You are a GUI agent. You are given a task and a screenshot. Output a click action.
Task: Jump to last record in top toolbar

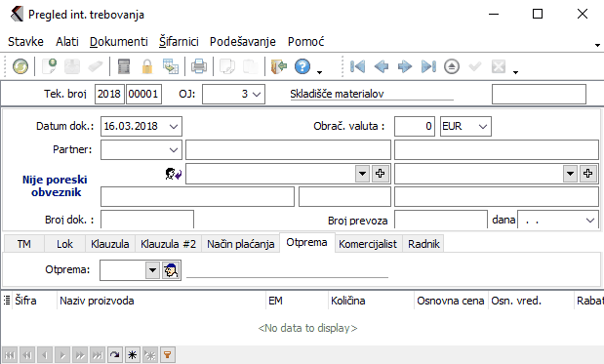[428, 66]
